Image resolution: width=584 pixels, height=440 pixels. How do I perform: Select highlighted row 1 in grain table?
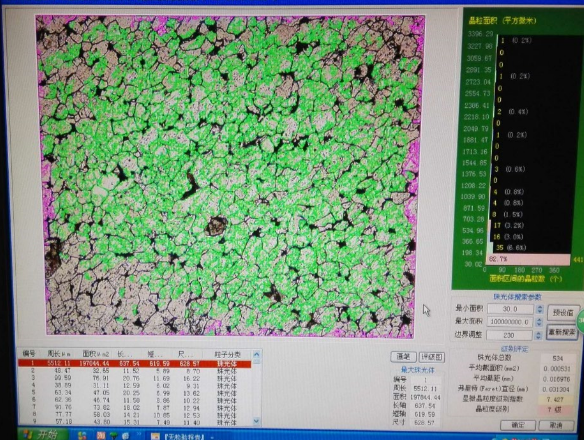(x=134, y=363)
